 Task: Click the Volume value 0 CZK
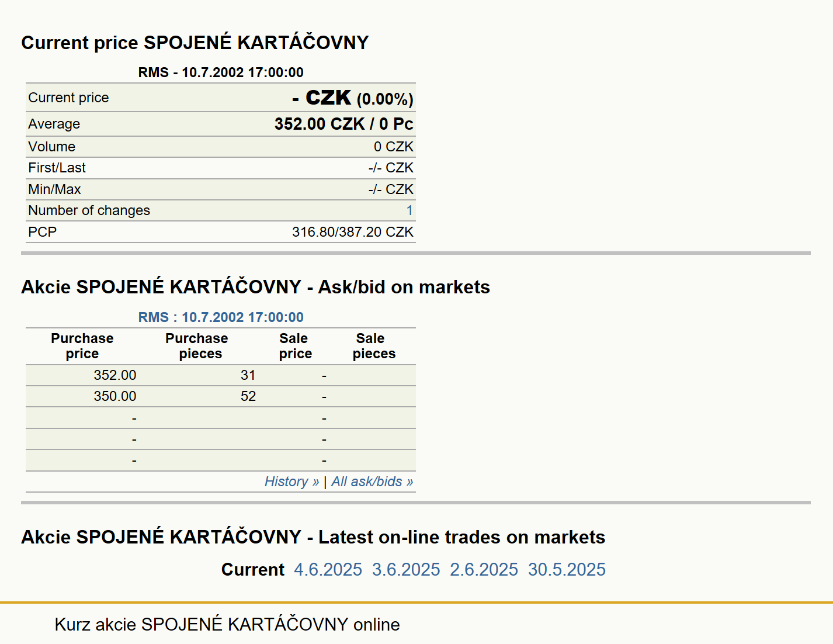tap(394, 147)
